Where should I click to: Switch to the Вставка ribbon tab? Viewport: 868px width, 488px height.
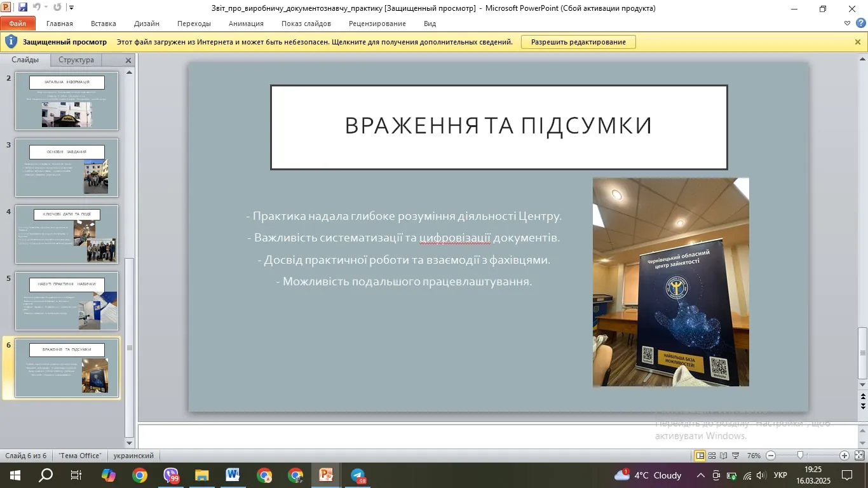click(104, 24)
